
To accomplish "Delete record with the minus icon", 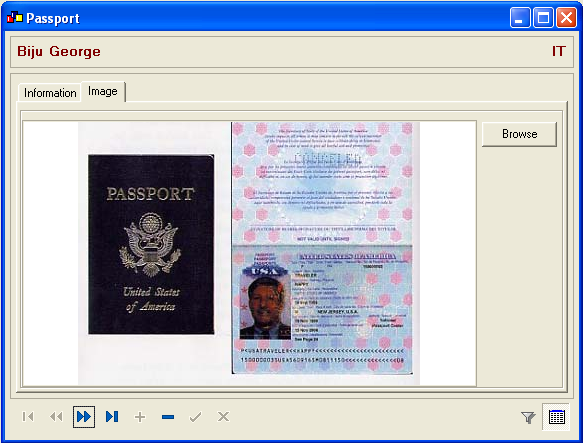I will tap(168, 417).
